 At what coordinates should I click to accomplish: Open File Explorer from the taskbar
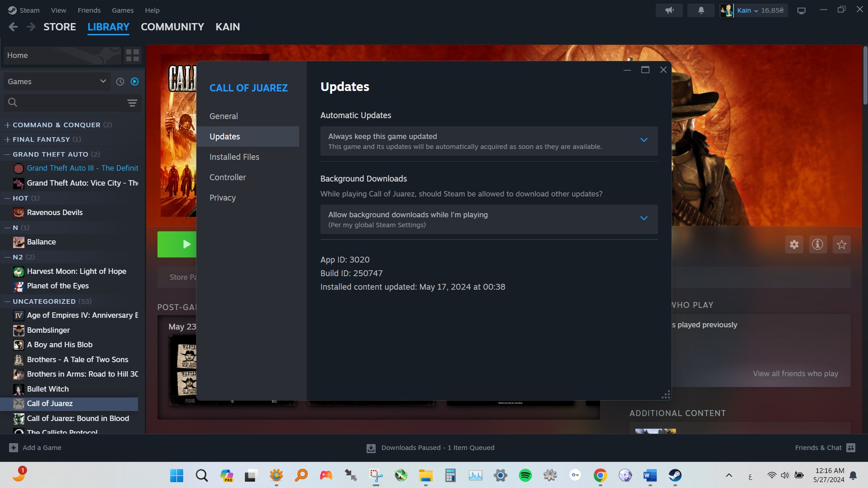tap(425, 475)
